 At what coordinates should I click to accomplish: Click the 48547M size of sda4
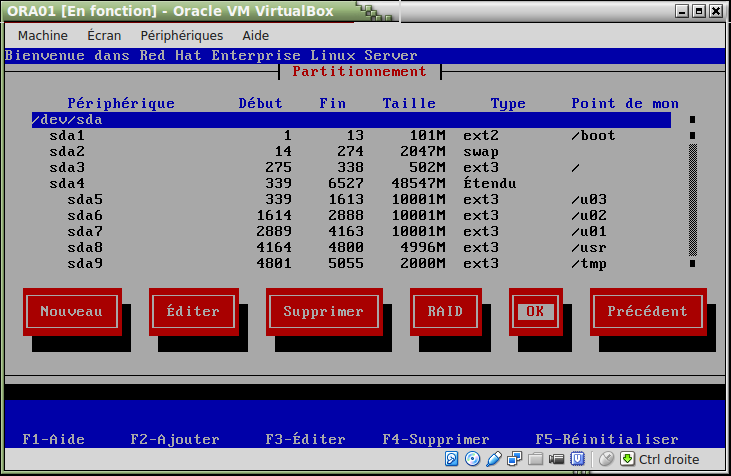[x=419, y=184]
